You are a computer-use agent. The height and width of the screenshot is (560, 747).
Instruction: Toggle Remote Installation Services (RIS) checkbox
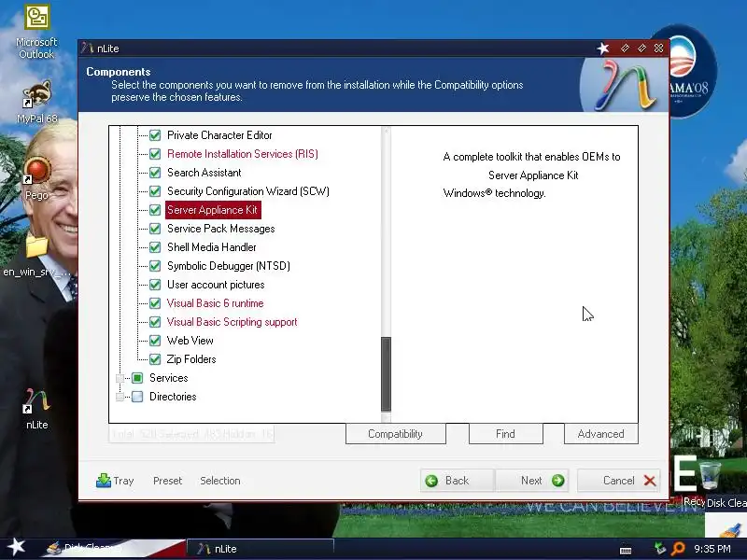[x=155, y=154]
